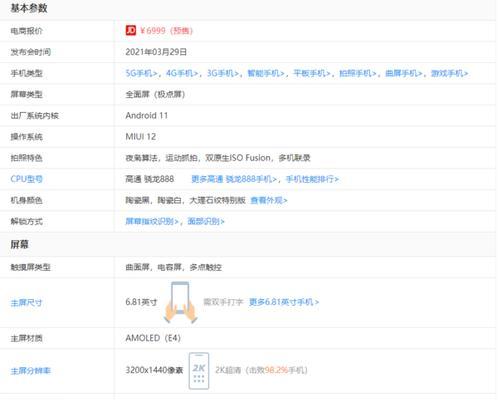The height and width of the screenshot is (400, 498).
Task: Click the 出厂系统内核 row label
Action: point(35,116)
